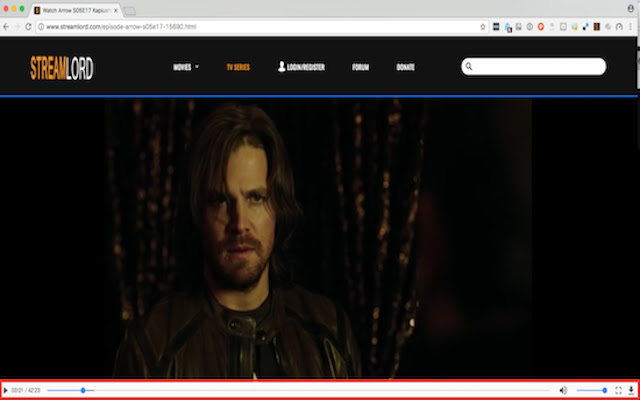Screen dimensions: 640x400
Task: Click the orange circular extension icon
Action: [541, 27]
